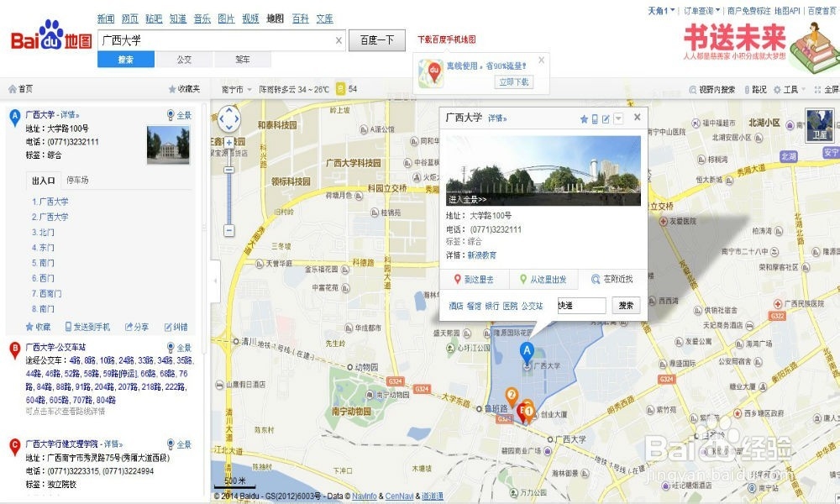
Task: Open the 新闻 link in top navigation
Action: coord(106,18)
